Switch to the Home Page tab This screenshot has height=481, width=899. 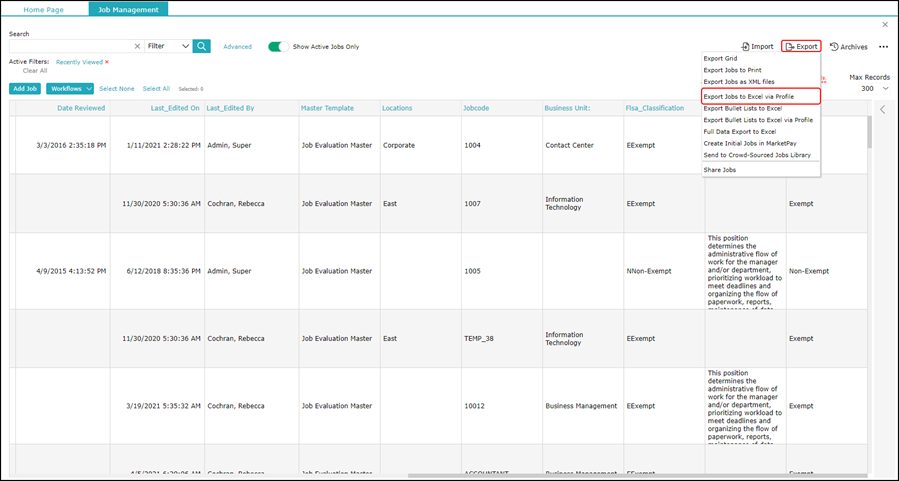click(x=45, y=9)
